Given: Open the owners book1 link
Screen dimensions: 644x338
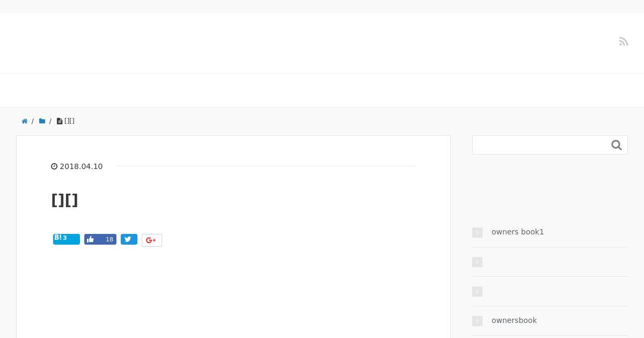Looking at the screenshot, I should point(518,232).
